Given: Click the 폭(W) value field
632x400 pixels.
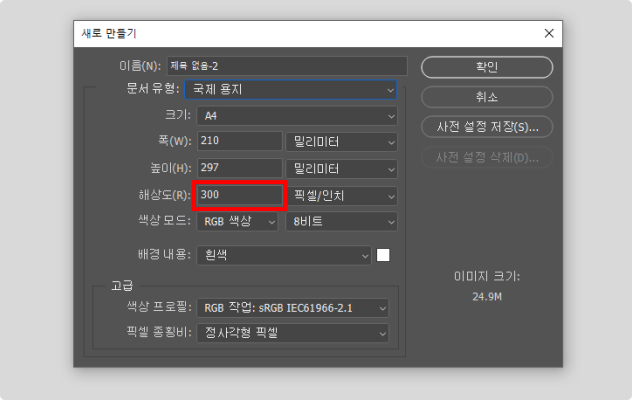Looking at the screenshot, I should click(x=240, y=141).
